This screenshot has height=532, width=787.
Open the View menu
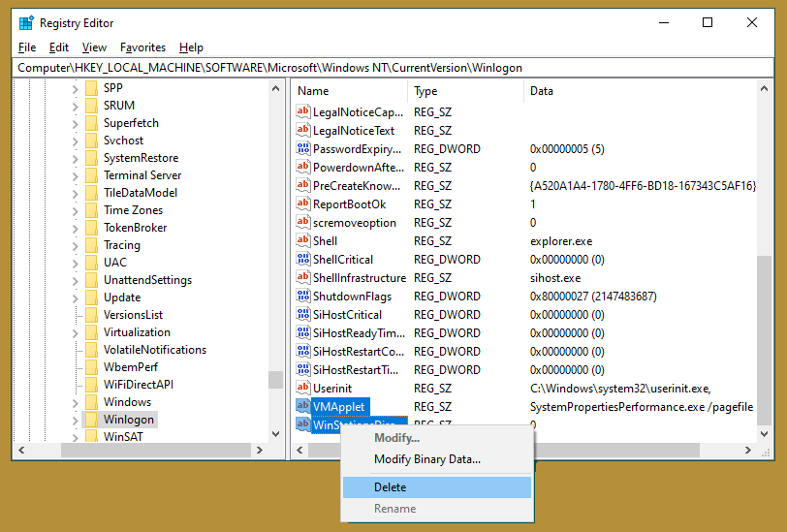point(94,47)
